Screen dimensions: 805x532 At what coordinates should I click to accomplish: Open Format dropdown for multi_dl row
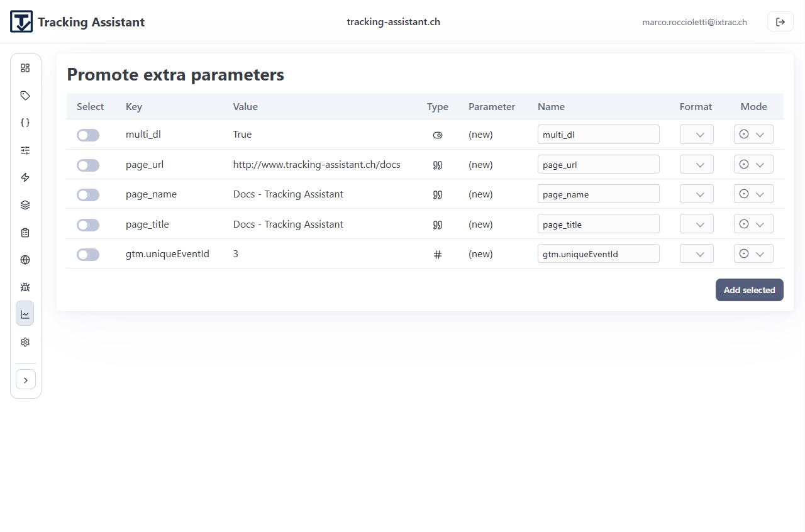click(x=696, y=135)
